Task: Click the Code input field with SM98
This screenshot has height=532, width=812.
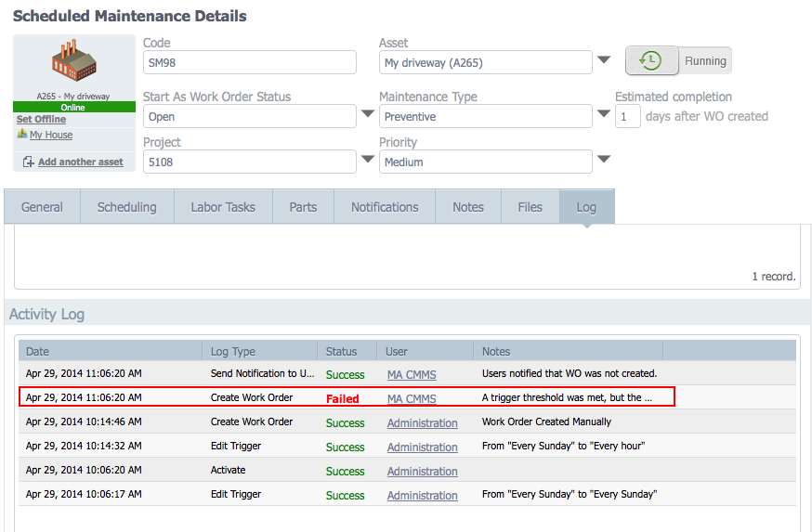Action: pos(250,62)
